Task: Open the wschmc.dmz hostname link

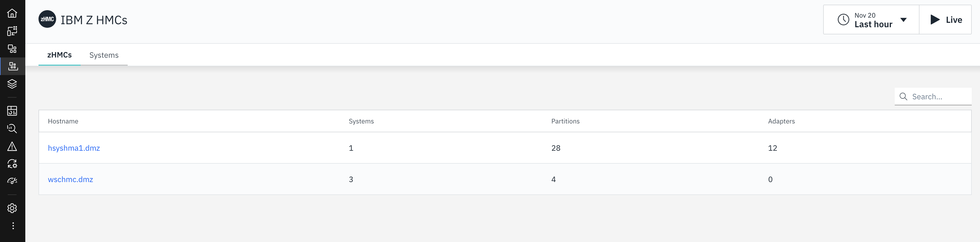Action: tap(70, 180)
